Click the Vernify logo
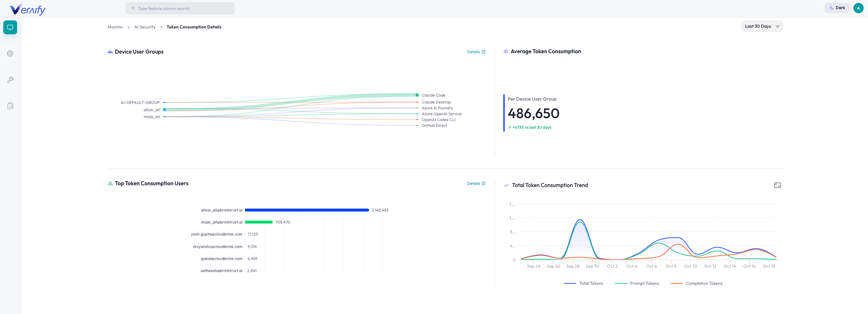This screenshot has height=314, width=868. [27, 9]
